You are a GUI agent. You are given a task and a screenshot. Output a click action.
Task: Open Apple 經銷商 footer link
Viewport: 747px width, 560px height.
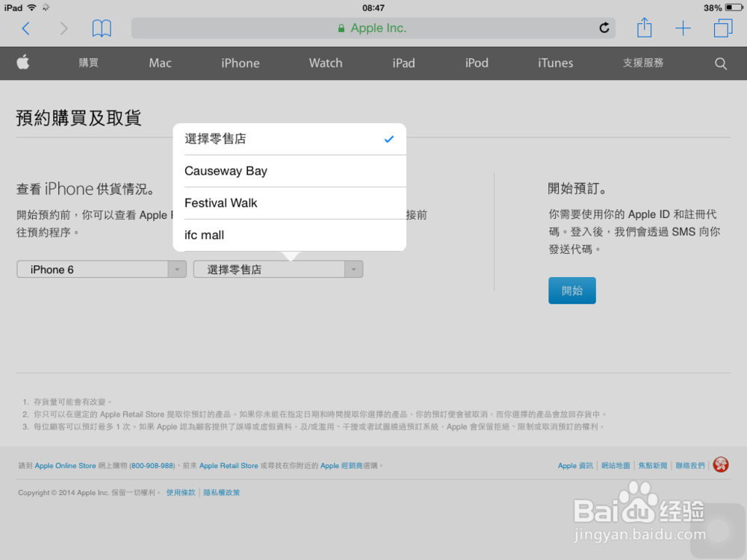coord(341,466)
